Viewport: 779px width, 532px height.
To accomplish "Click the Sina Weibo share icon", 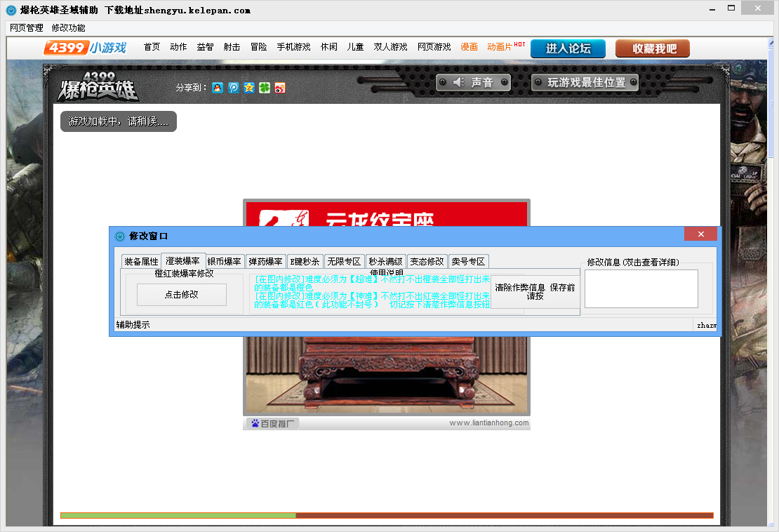I will [x=280, y=88].
